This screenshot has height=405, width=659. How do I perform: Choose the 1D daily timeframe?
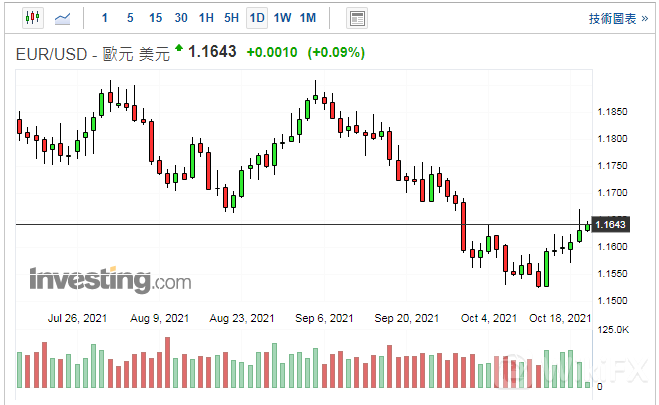point(257,18)
